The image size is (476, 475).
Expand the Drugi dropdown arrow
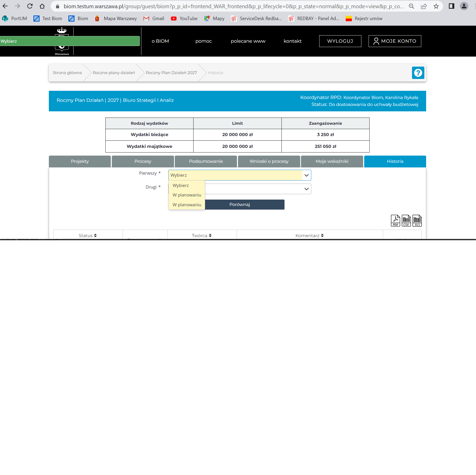[306, 189]
